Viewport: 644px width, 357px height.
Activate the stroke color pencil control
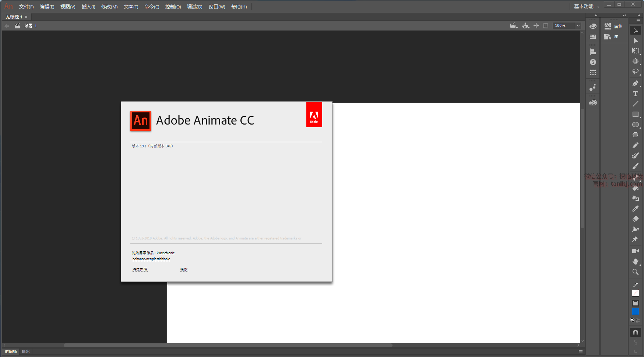coord(636,285)
